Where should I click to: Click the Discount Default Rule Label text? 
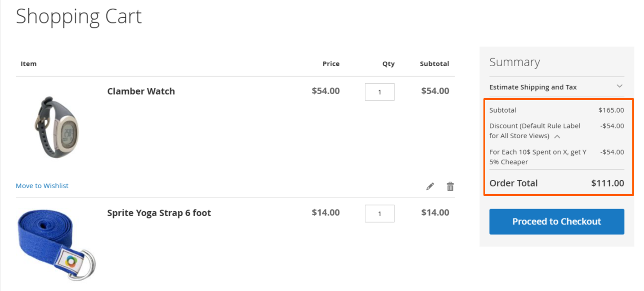click(535, 131)
